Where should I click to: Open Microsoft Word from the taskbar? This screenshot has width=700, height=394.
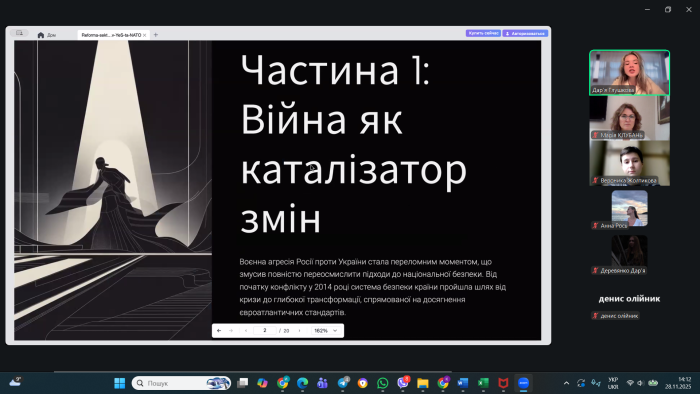coord(463,383)
